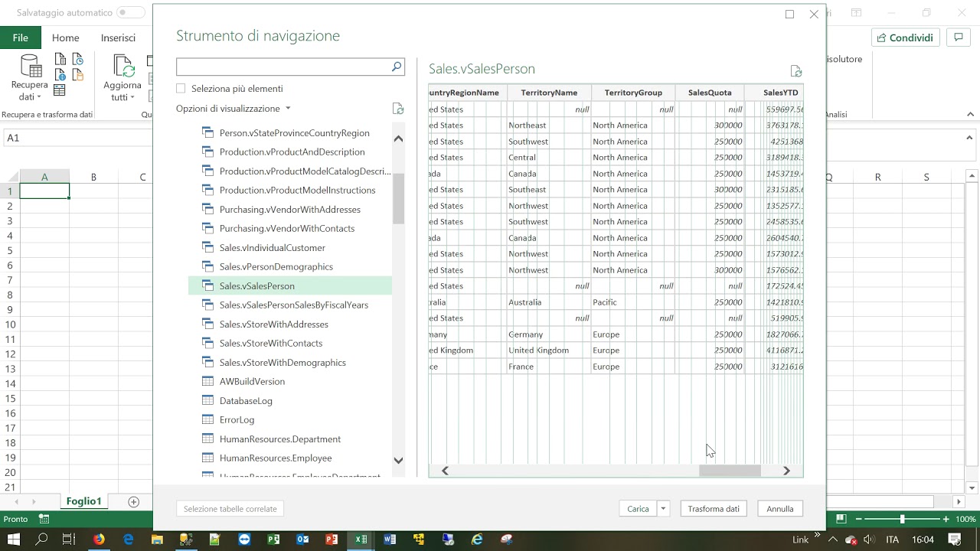This screenshot has width=980, height=551.
Task: Click the TerritoryName column header
Action: pyautogui.click(x=549, y=93)
